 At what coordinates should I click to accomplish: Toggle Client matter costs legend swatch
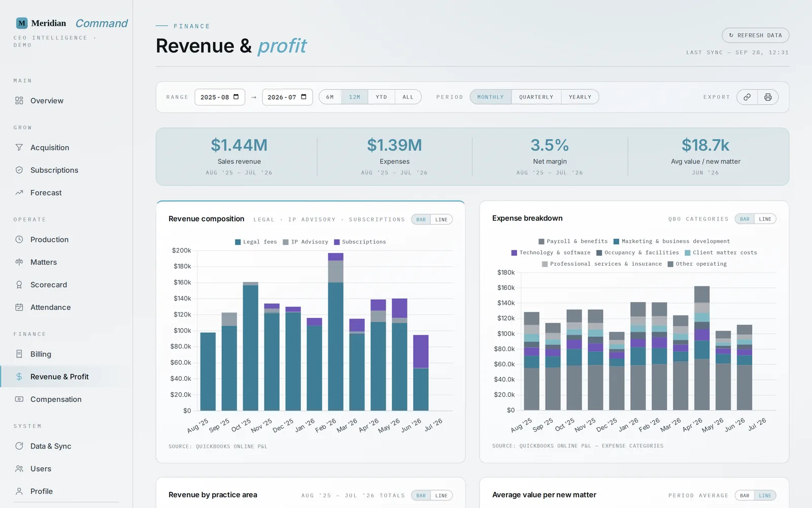tap(687, 252)
